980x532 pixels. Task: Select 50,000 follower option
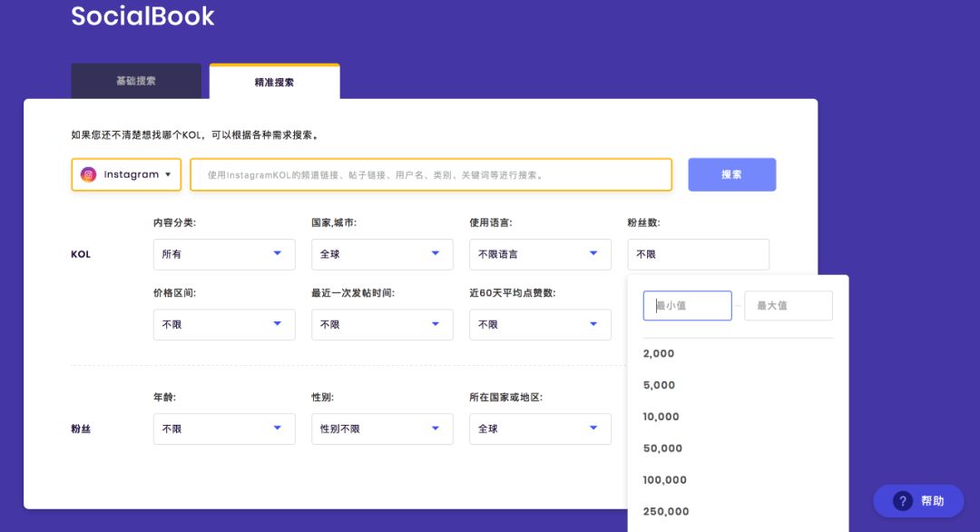click(x=662, y=448)
